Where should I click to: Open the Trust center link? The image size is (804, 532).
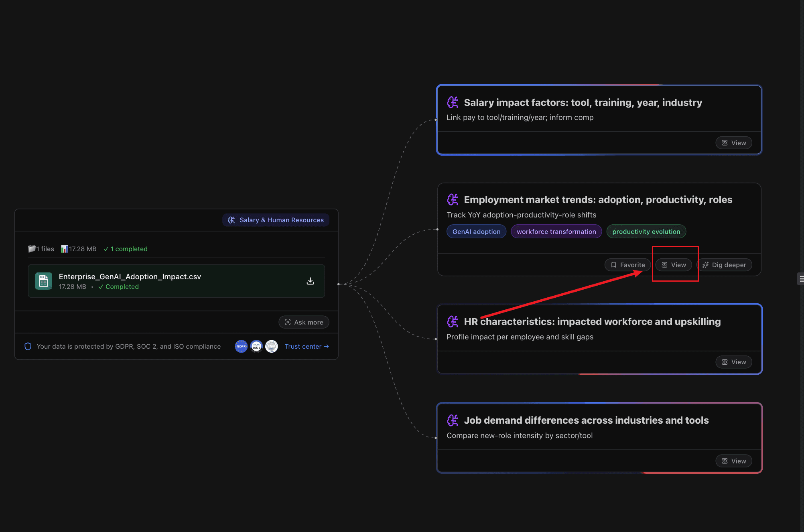[x=307, y=346]
